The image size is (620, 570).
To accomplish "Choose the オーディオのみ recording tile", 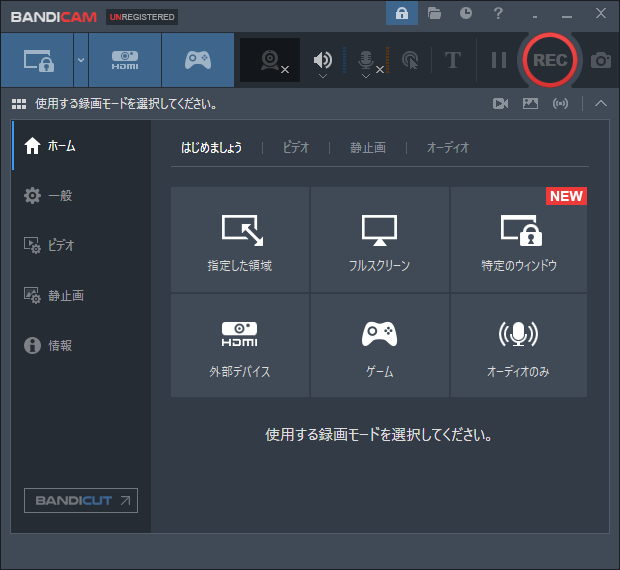I will (x=519, y=345).
